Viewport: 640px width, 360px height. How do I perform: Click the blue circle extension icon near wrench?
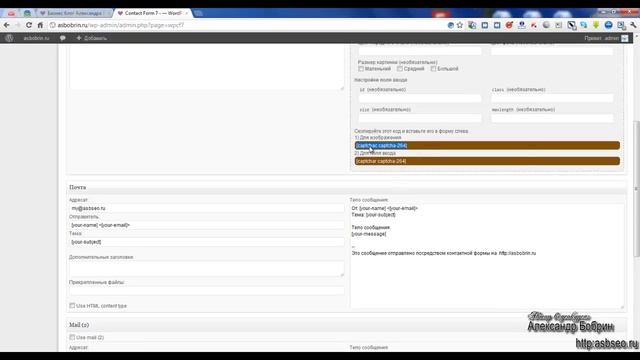tap(608, 25)
